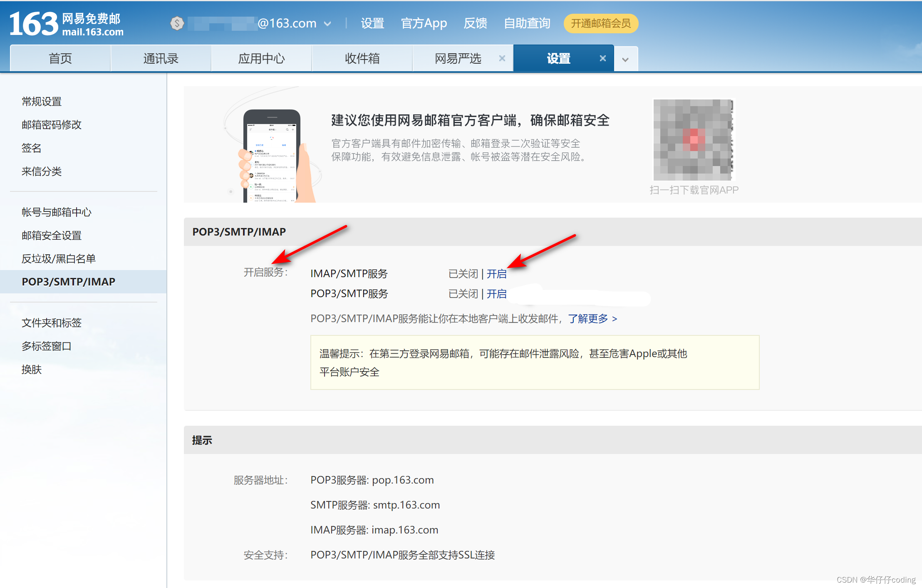Viewport: 922px width, 588px height.
Task: Open 自助查询 in the header
Action: click(x=527, y=23)
